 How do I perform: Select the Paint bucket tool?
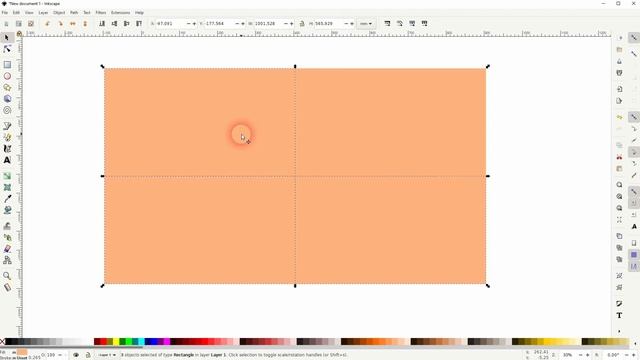[7, 210]
